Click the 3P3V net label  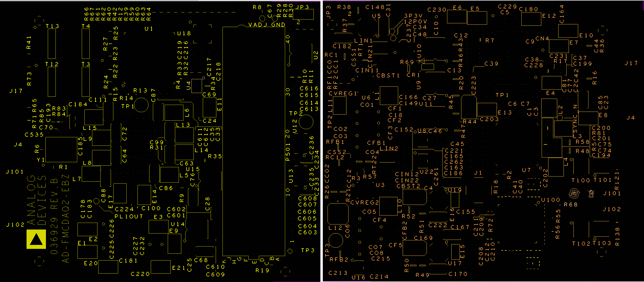[x=413, y=16]
